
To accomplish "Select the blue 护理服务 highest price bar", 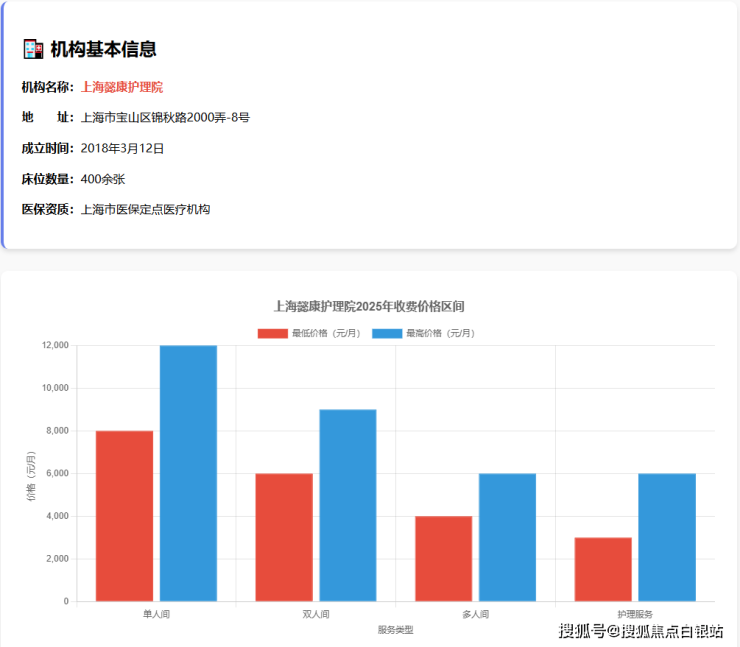I will 667,537.
